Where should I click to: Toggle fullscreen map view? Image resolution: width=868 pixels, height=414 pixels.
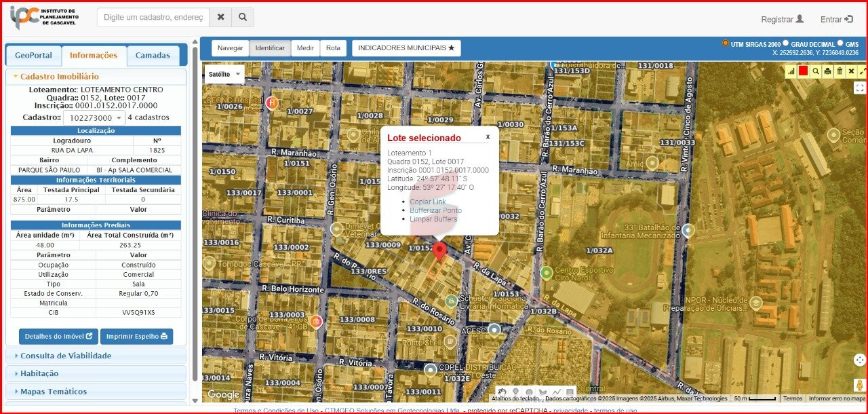coord(860,88)
